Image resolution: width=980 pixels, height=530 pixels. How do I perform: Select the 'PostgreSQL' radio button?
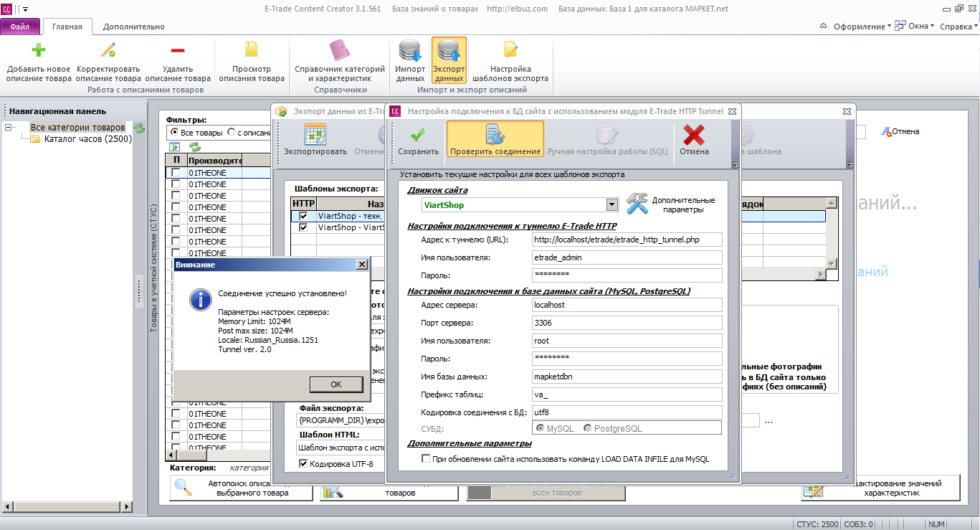click(x=588, y=428)
